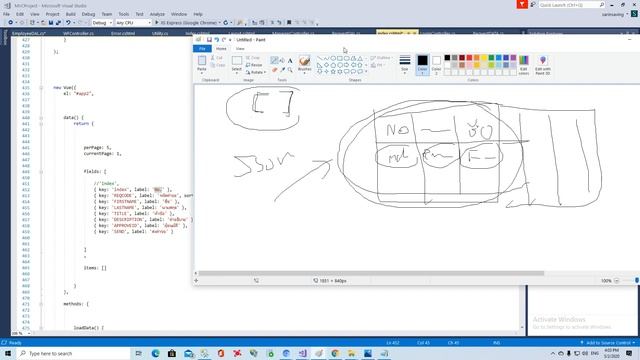
Task: Select the Color 2 box in Paint
Action: click(x=436, y=65)
